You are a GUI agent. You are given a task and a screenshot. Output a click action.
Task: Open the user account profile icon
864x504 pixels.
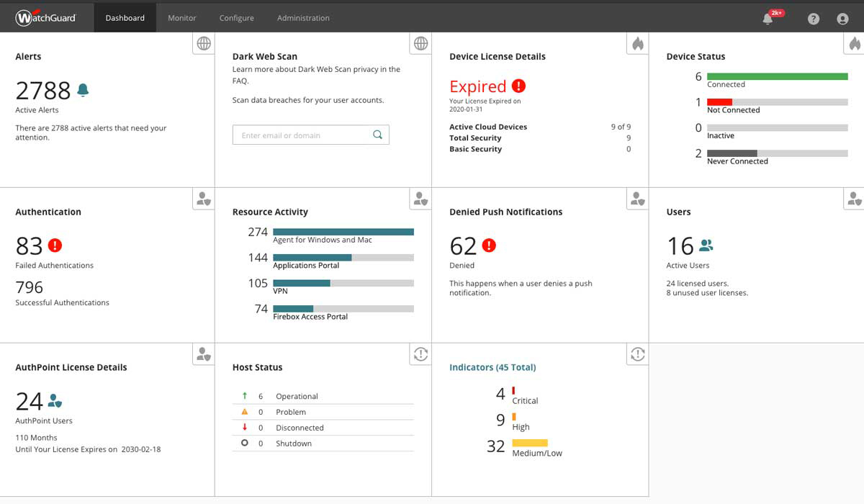click(842, 18)
